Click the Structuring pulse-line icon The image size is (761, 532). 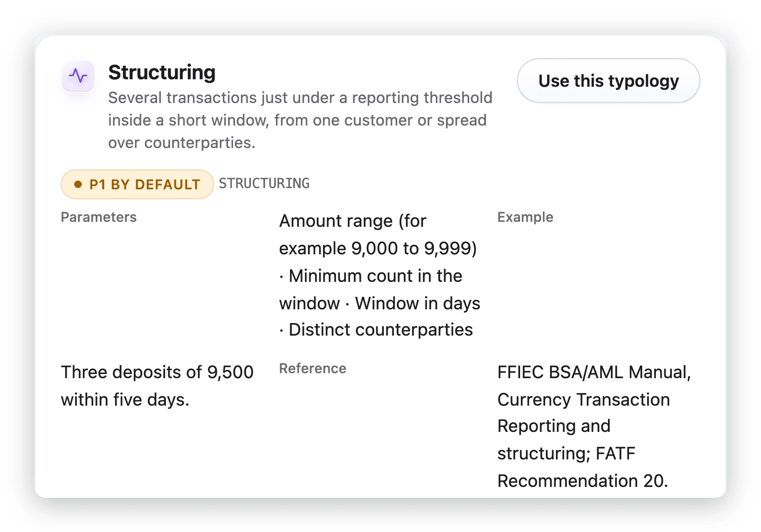click(78, 76)
